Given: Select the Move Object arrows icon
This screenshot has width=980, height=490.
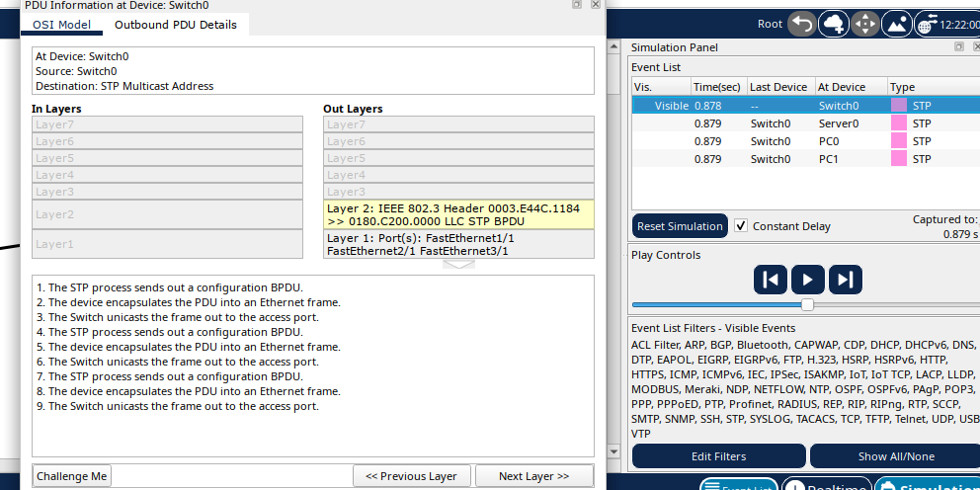Looking at the screenshot, I should coord(865,24).
